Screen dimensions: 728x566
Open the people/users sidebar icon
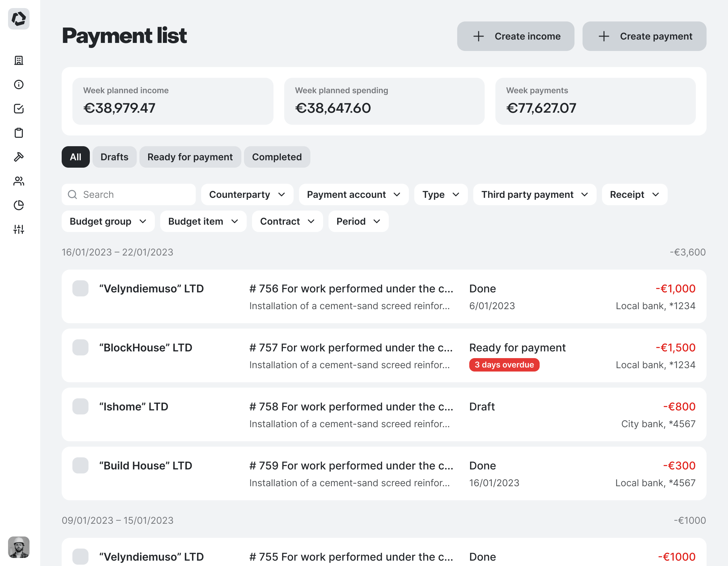19,181
